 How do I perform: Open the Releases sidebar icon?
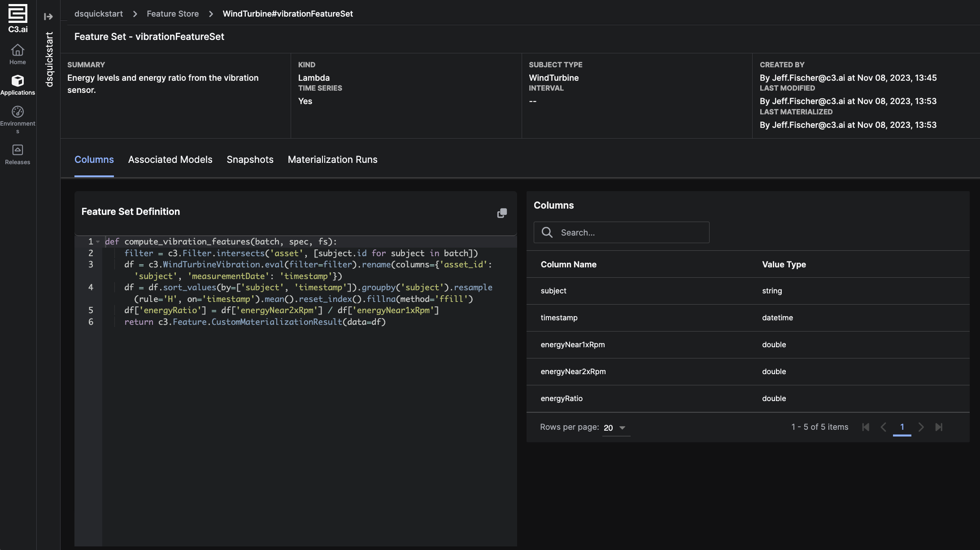click(17, 154)
